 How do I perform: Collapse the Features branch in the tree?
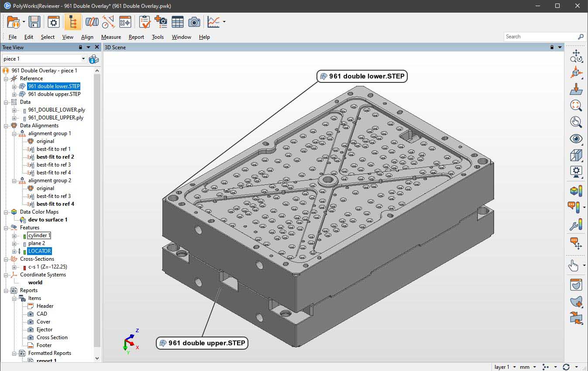coord(6,228)
